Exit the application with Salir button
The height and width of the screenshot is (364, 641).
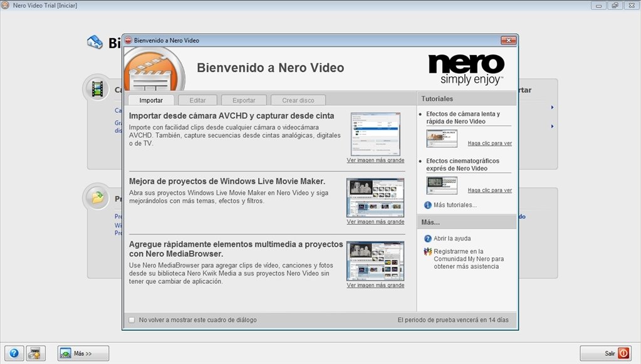click(605, 353)
